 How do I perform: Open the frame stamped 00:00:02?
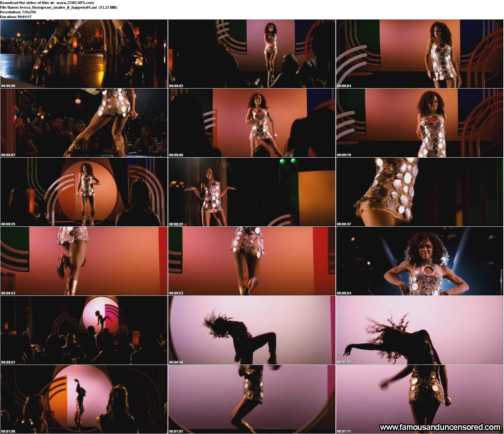click(x=252, y=54)
